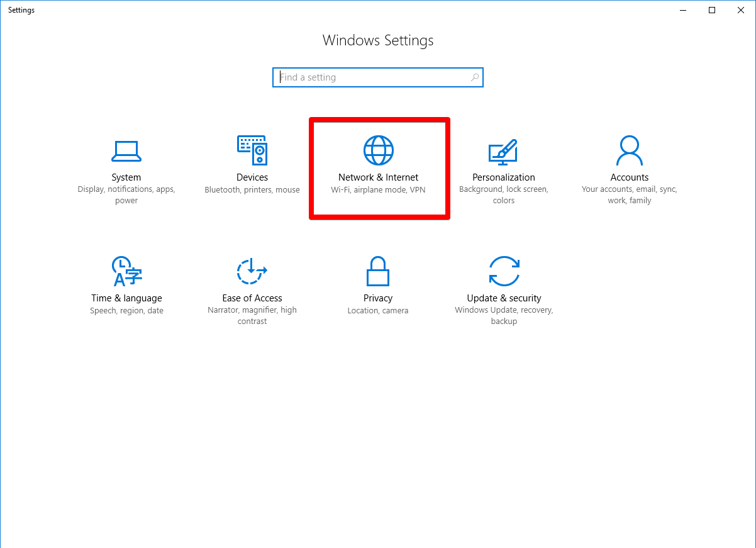Click the search magnifier icon
This screenshot has width=756, height=548.
475,77
